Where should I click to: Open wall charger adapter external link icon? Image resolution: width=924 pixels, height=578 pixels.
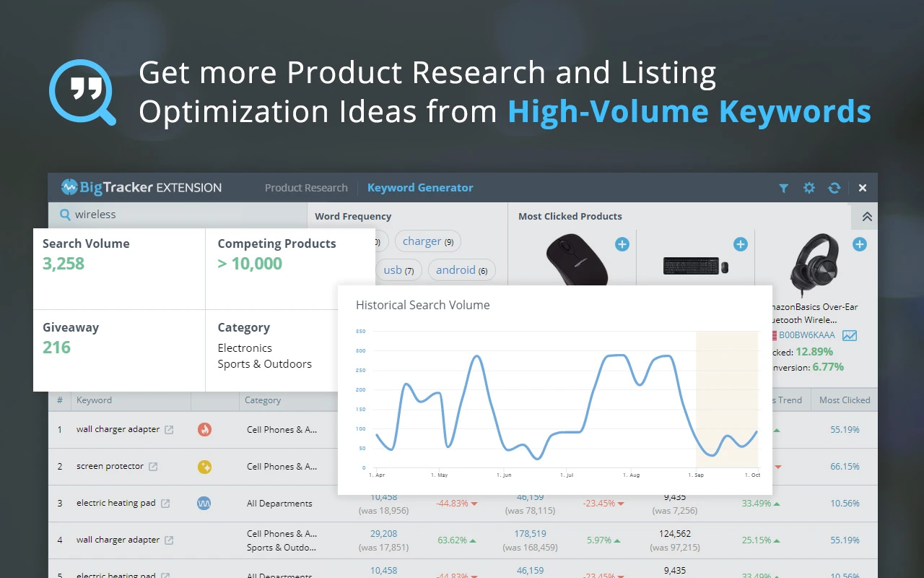pos(169,430)
